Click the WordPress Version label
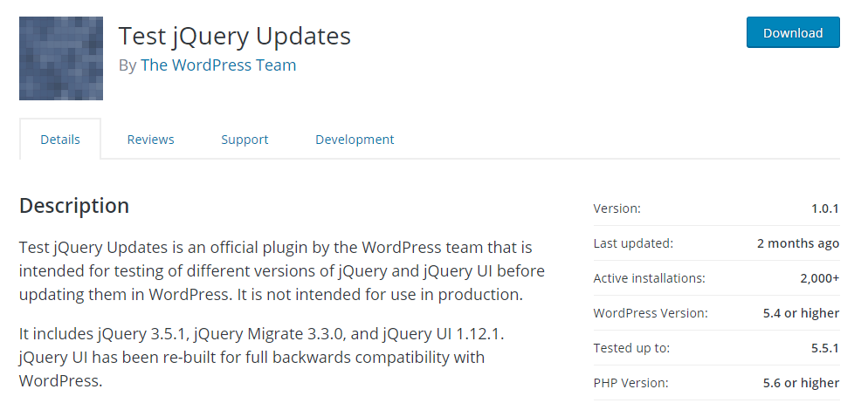The width and height of the screenshot is (868, 403). pyautogui.click(x=651, y=313)
